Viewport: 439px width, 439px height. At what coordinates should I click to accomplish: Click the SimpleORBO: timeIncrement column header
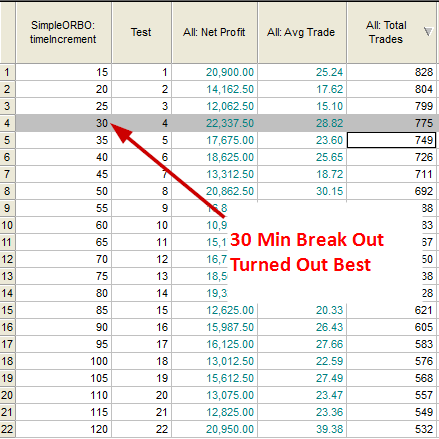tap(63, 32)
